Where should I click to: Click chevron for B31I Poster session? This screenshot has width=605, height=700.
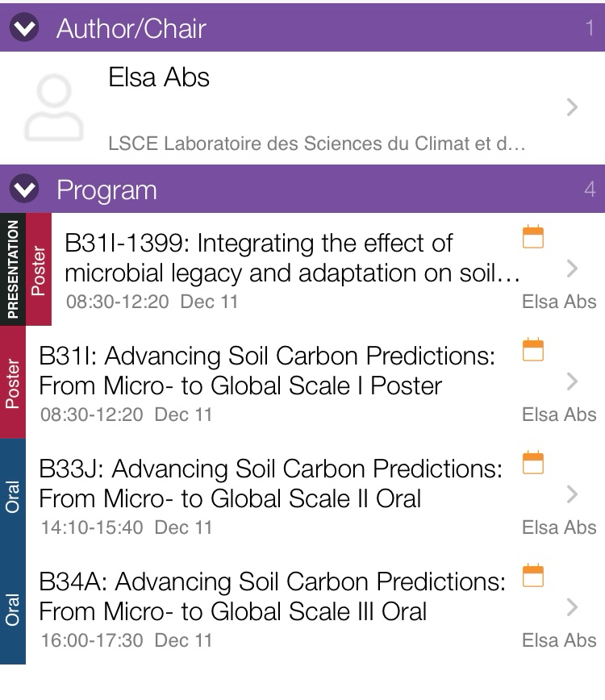572,381
